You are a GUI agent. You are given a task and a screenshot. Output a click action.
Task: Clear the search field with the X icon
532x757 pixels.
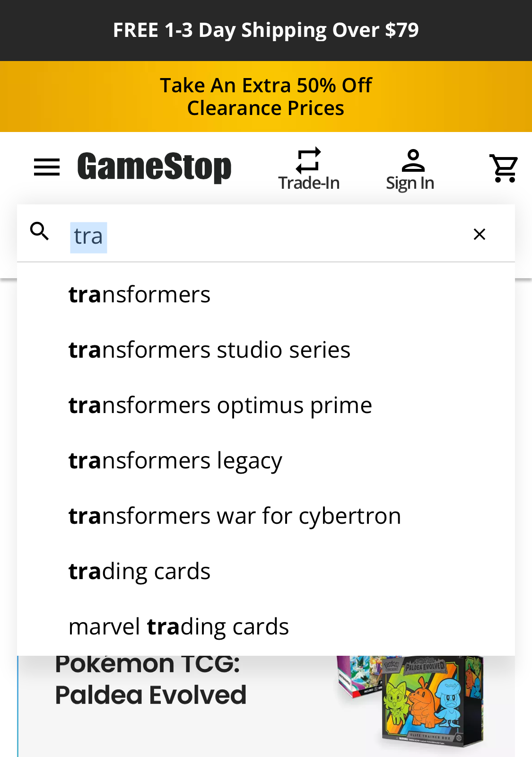(x=479, y=234)
